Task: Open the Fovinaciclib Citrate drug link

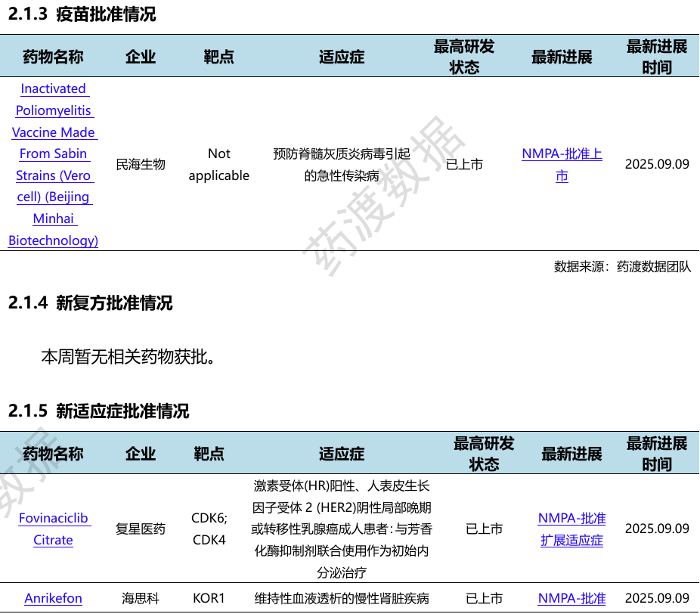Action: (53, 529)
